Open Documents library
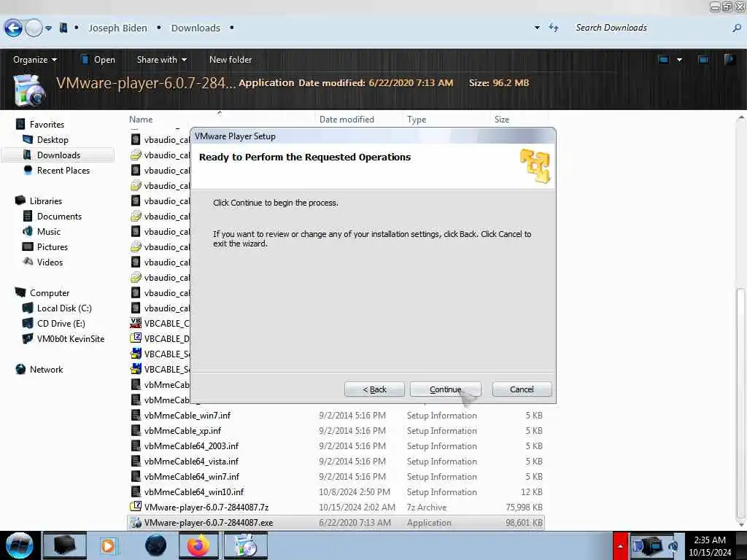Screen dimensions: 747x560 pyautogui.click(x=59, y=216)
